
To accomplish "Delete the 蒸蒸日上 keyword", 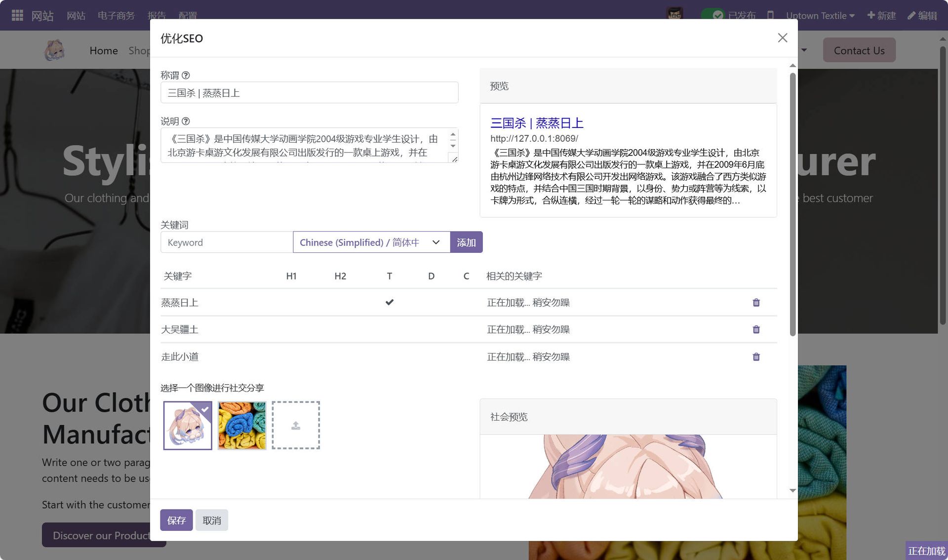I will pos(756,302).
